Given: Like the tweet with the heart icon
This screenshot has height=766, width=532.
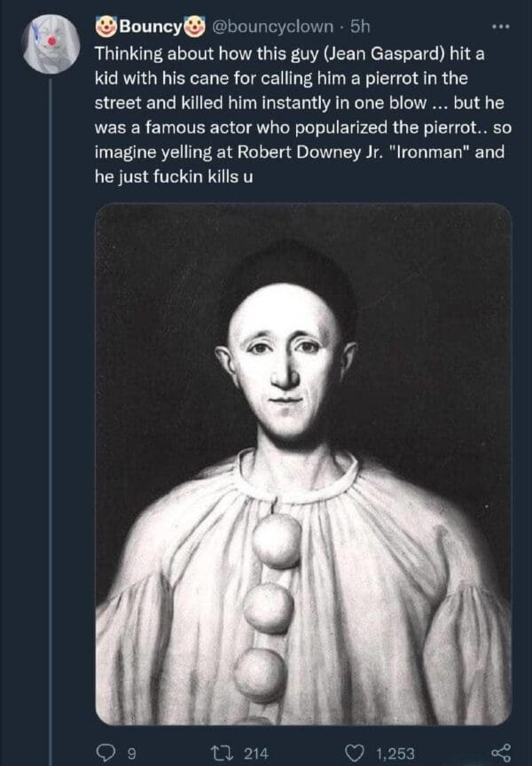Looking at the screenshot, I should (x=356, y=753).
